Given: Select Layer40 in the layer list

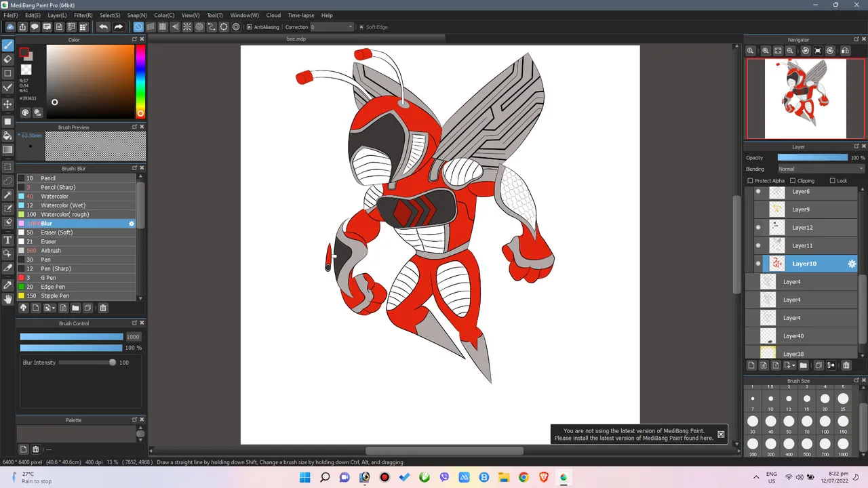Looking at the screenshot, I should tap(802, 335).
